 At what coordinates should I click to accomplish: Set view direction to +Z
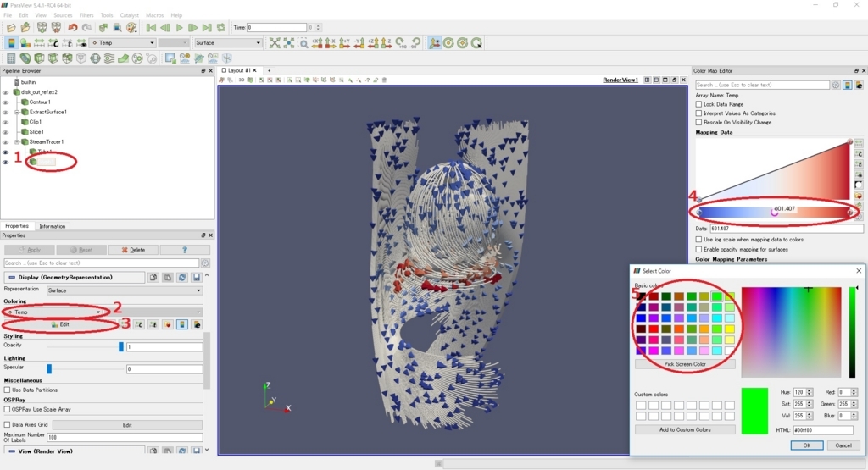[373, 42]
